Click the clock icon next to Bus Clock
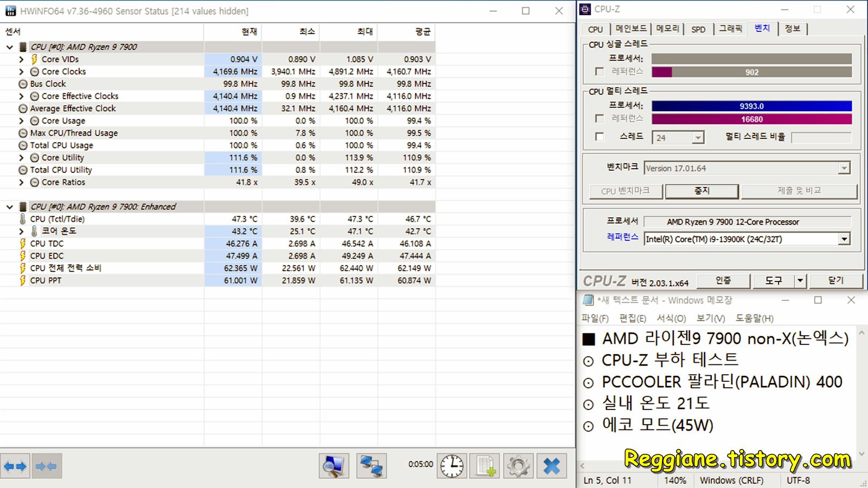Viewport: 868px width, 488px height. click(x=23, y=84)
